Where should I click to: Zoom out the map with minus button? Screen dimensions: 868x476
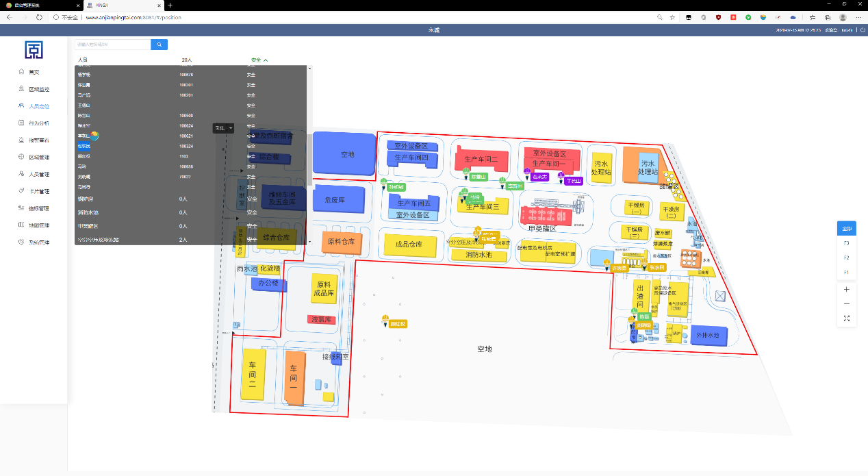click(x=847, y=303)
